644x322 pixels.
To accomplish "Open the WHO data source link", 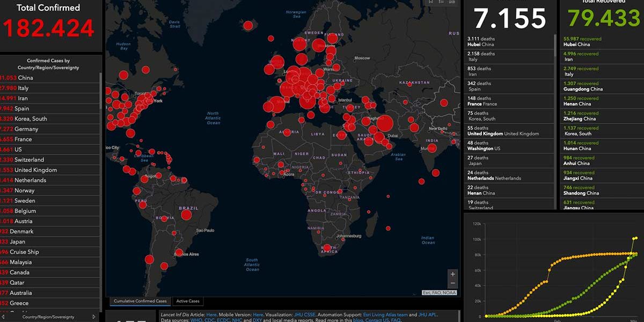I will coord(196,320).
